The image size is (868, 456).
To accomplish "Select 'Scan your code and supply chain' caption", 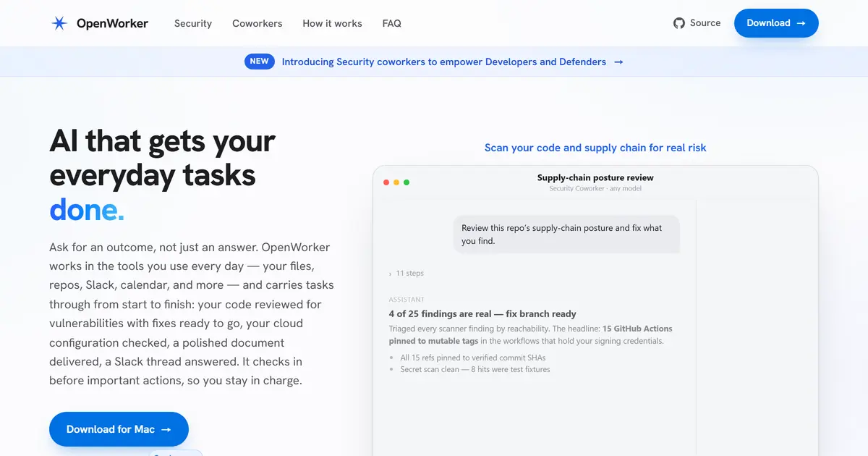I will [x=595, y=148].
